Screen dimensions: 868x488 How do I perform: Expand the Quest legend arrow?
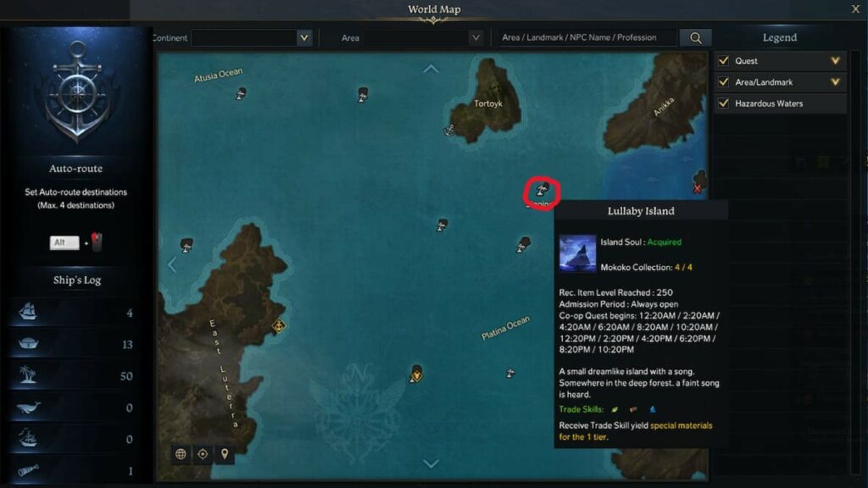pyautogui.click(x=835, y=61)
